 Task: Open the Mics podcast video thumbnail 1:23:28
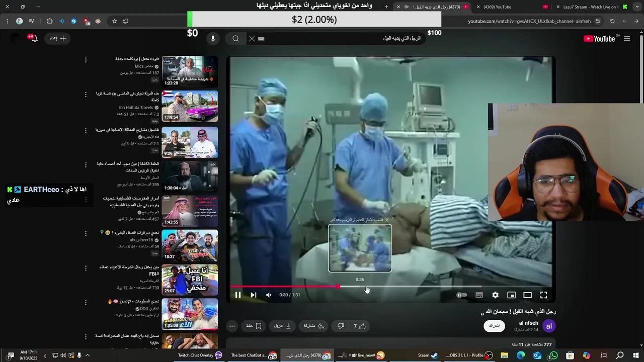point(190,71)
